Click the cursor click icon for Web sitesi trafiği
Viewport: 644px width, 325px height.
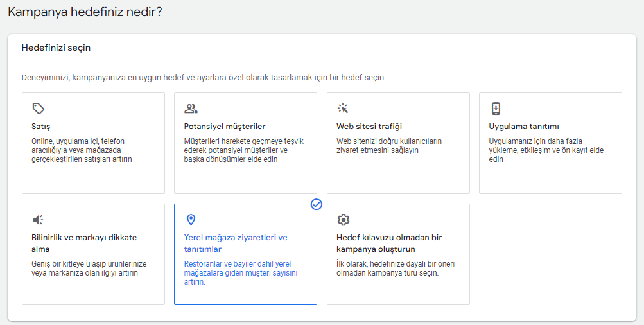tap(343, 109)
